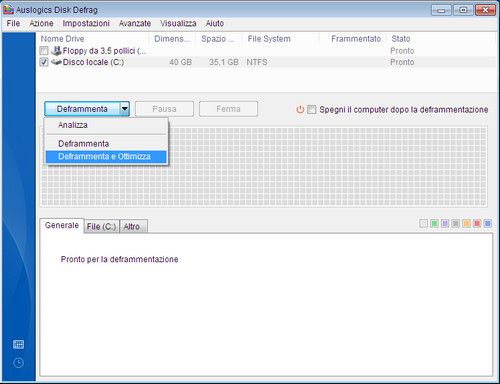Click the 35,1 GB free space cell
500x384 pixels.
coord(224,62)
